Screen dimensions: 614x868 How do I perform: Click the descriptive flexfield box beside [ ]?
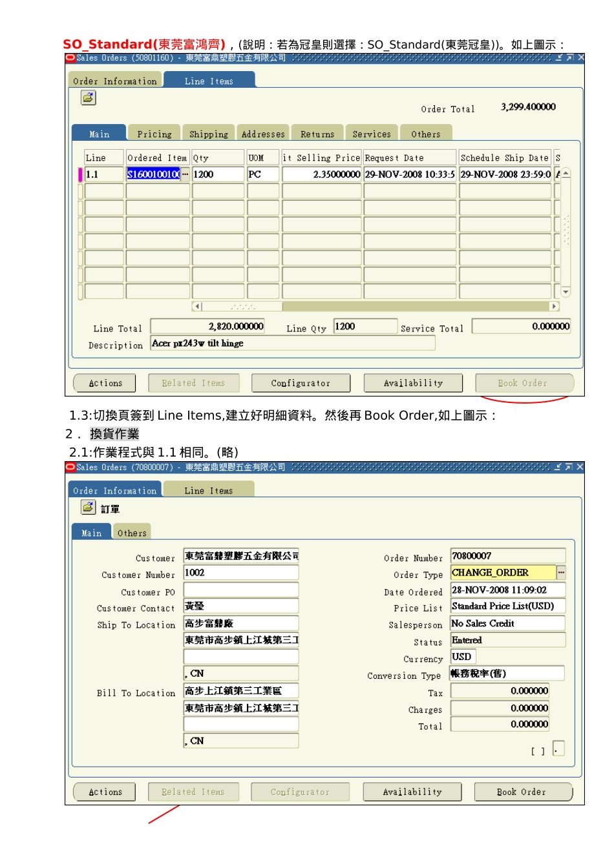(558, 748)
